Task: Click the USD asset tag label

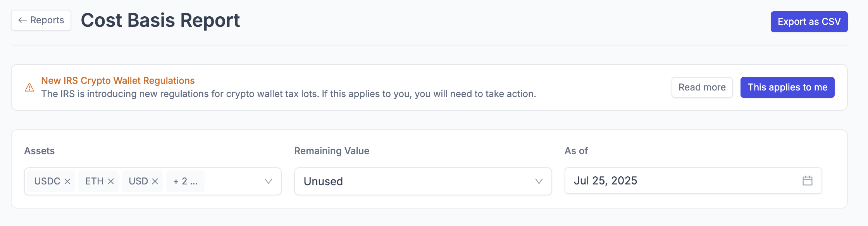Action: tap(138, 181)
